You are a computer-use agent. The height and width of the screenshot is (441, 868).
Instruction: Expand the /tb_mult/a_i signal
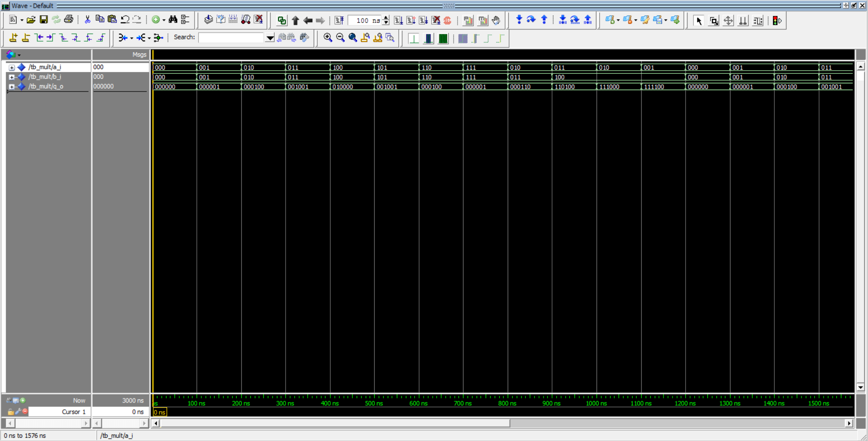tap(12, 67)
